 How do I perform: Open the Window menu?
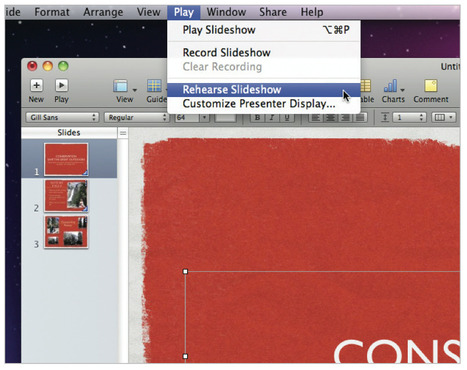click(x=226, y=12)
